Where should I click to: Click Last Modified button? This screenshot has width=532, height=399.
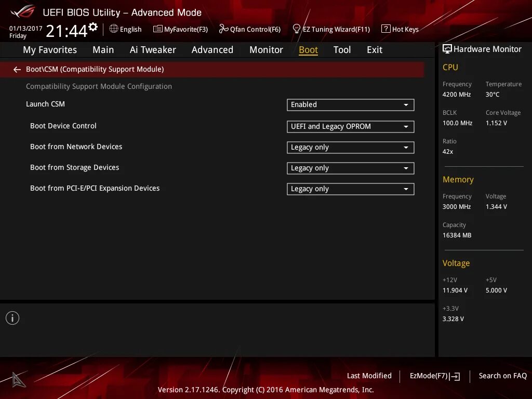coord(369,376)
